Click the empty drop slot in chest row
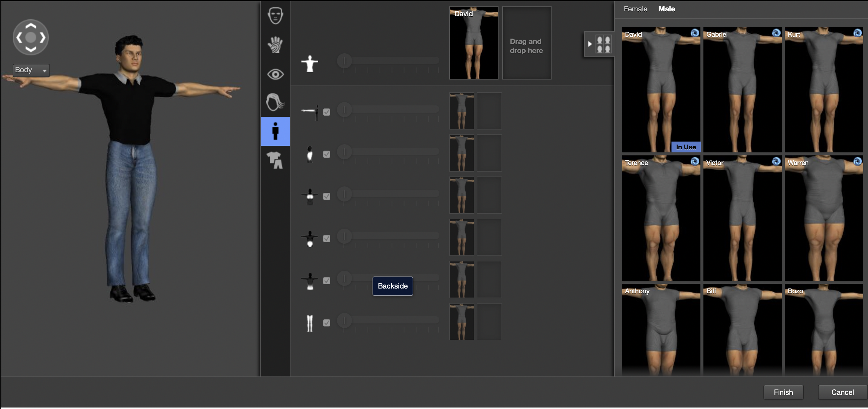Viewport: 868px width, 409px height. (489, 195)
